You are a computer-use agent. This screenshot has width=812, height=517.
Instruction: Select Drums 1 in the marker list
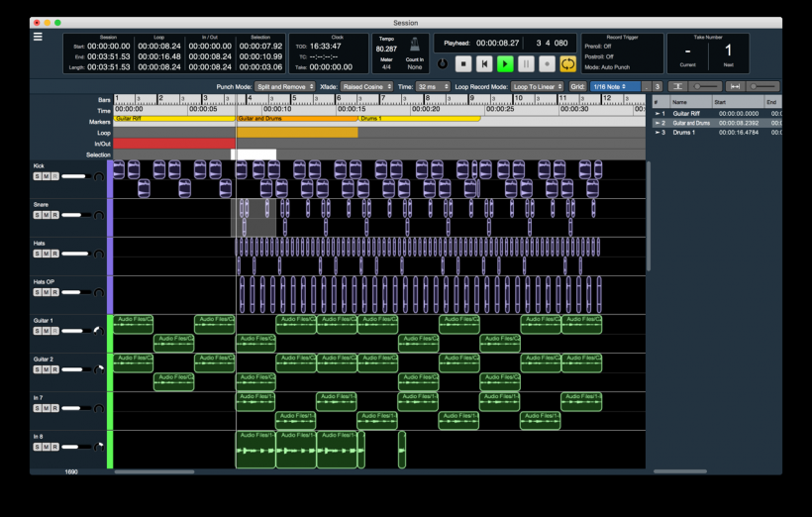click(684, 132)
